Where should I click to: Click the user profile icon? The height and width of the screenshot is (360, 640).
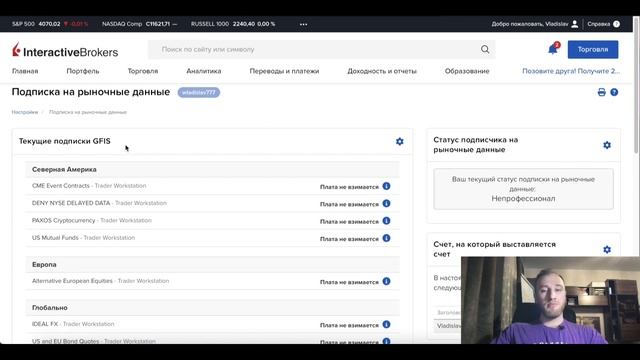tap(575, 24)
